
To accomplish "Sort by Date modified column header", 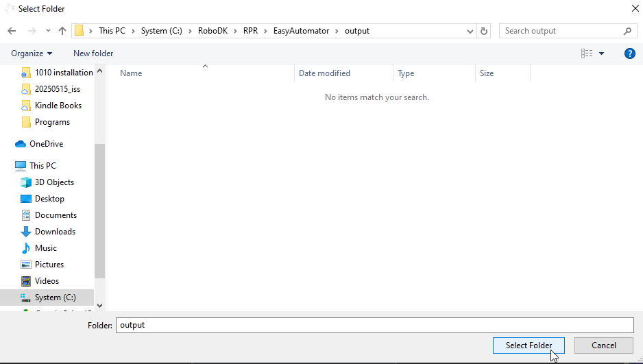I will coord(324,73).
